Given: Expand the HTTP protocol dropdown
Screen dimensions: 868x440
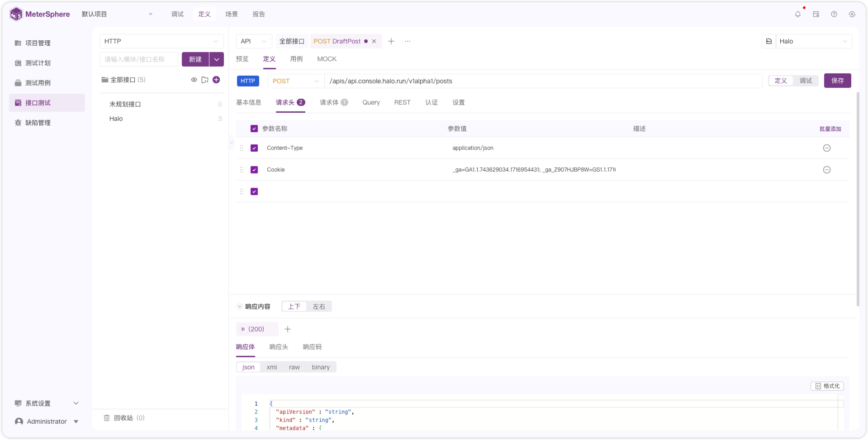Looking at the screenshot, I should tap(161, 41).
